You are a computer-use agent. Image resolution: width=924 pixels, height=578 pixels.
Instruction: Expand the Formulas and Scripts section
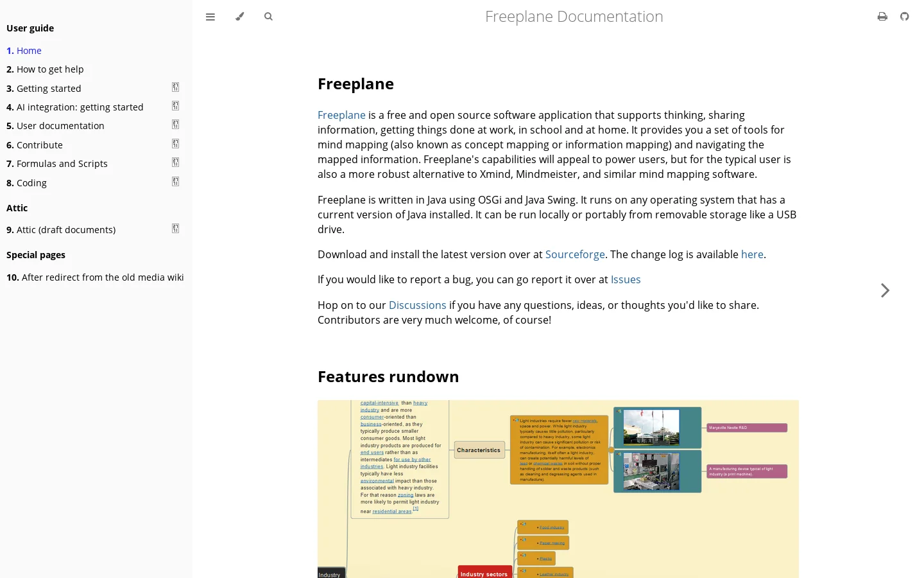click(x=175, y=162)
